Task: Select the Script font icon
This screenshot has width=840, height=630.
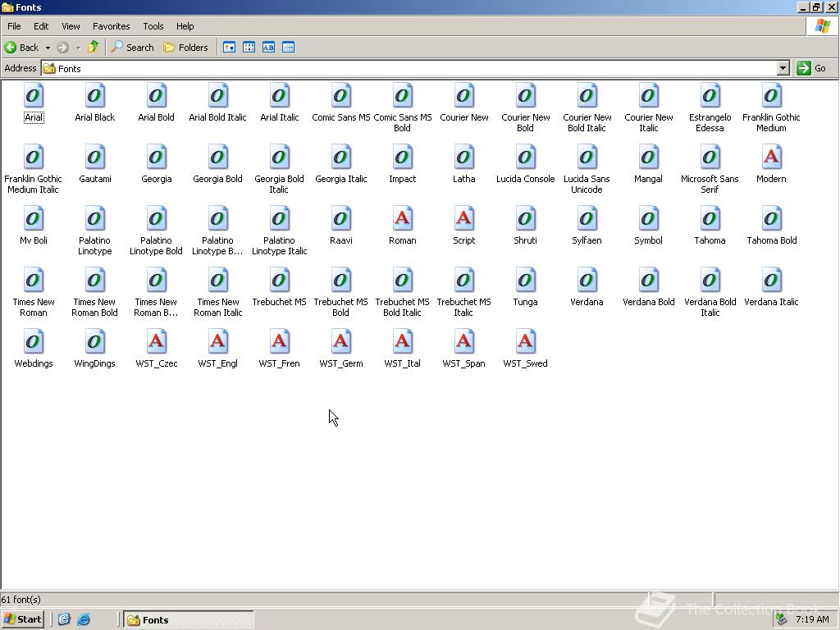Action: click(464, 219)
